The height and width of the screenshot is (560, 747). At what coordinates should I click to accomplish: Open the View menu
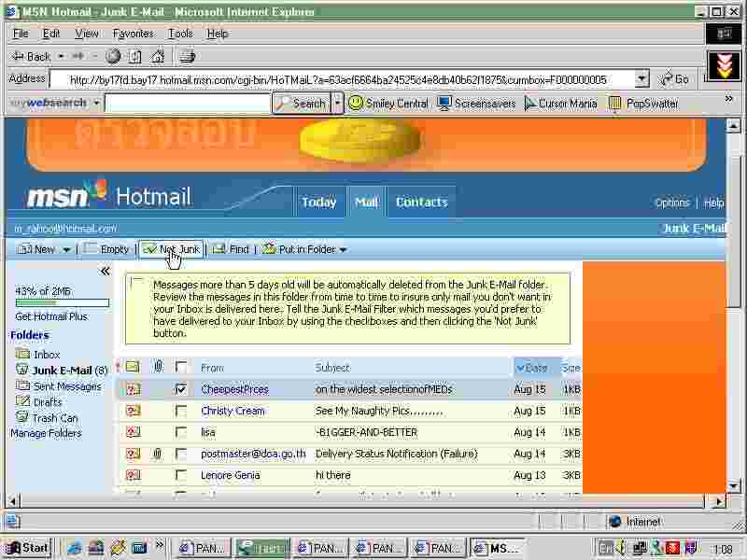tap(87, 34)
